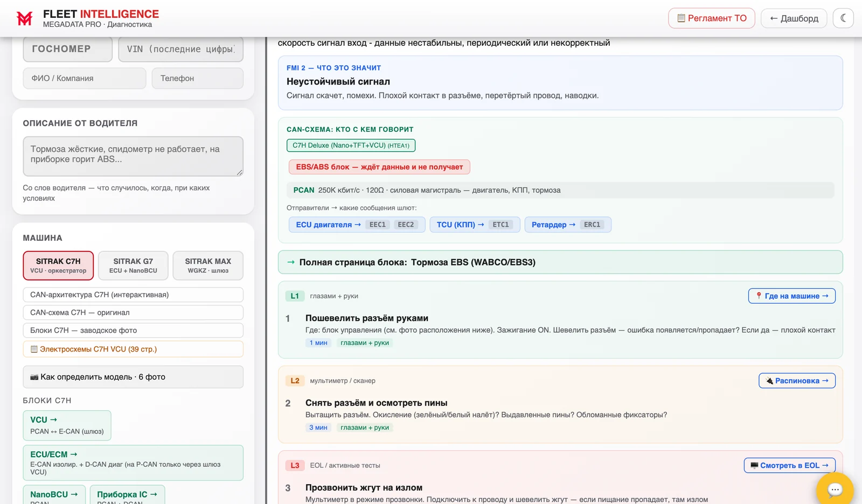Click the ОПИСАНИЕ ОТ ВОДИТЕЛЯ heading
The height and width of the screenshot is (504, 862).
coord(80,123)
